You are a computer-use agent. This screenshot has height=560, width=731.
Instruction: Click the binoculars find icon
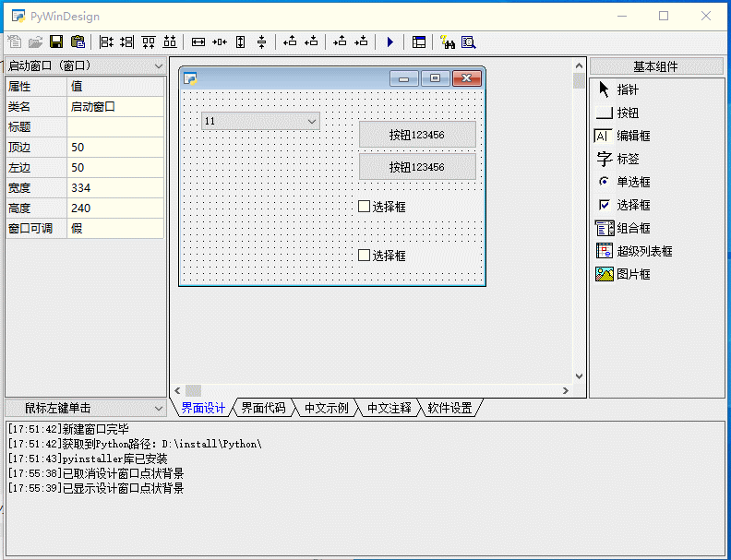click(x=448, y=42)
